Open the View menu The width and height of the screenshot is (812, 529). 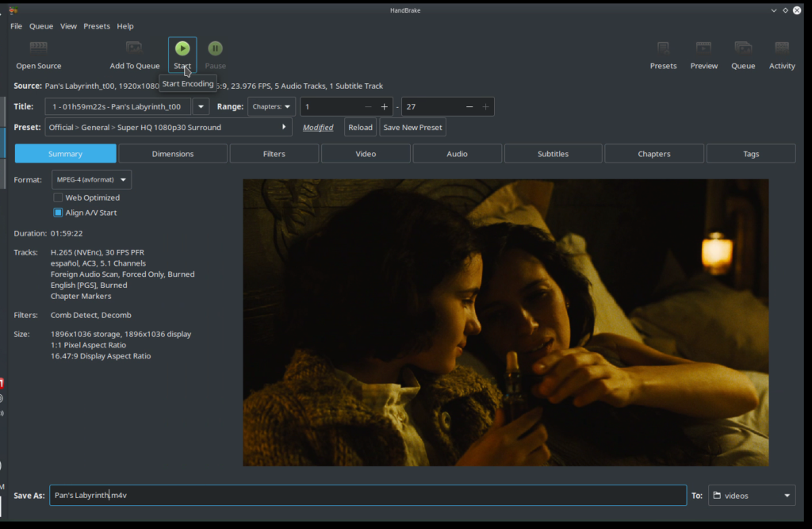pyautogui.click(x=68, y=26)
